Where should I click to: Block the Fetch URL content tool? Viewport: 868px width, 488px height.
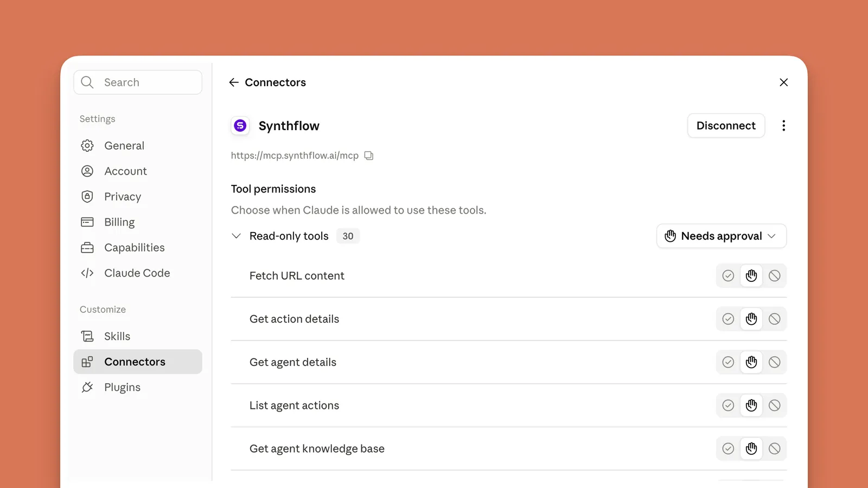coord(775,276)
